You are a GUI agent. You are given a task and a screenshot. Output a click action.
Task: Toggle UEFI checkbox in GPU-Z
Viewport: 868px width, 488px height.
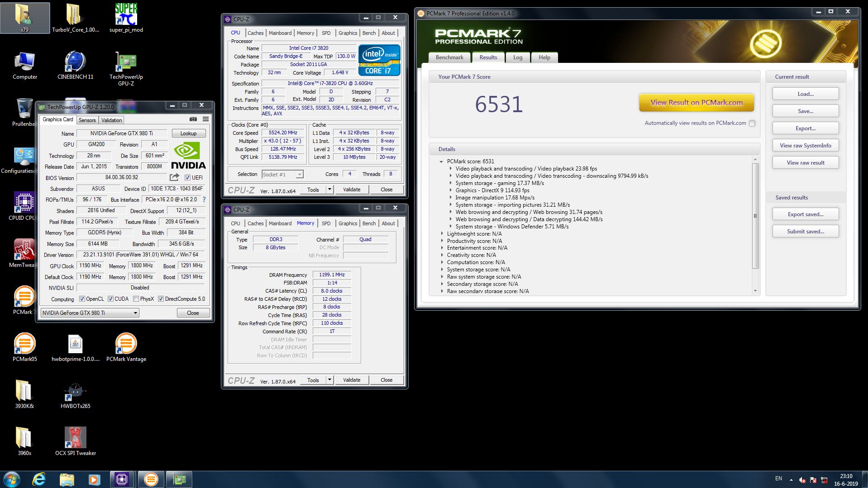[x=187, y=178]
